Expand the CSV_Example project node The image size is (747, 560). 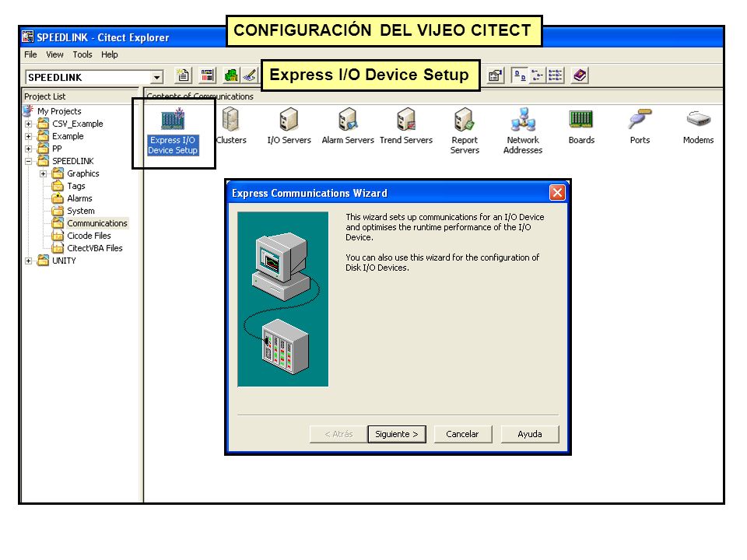(29, 124)
